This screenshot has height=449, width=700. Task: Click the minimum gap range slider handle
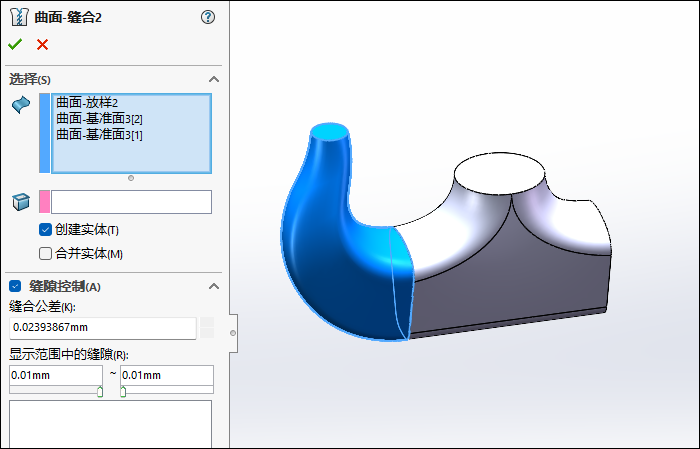point(100,392)
